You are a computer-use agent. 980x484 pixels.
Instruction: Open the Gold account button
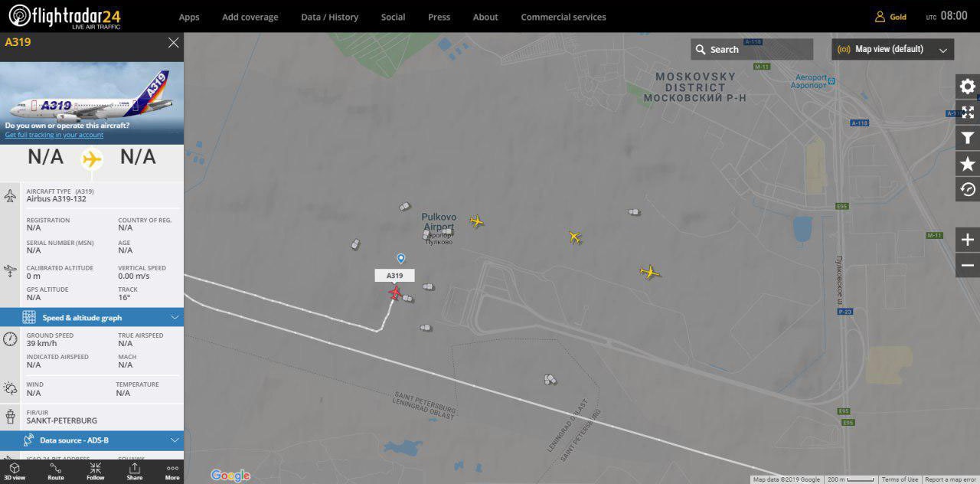(x=891, y=17)
